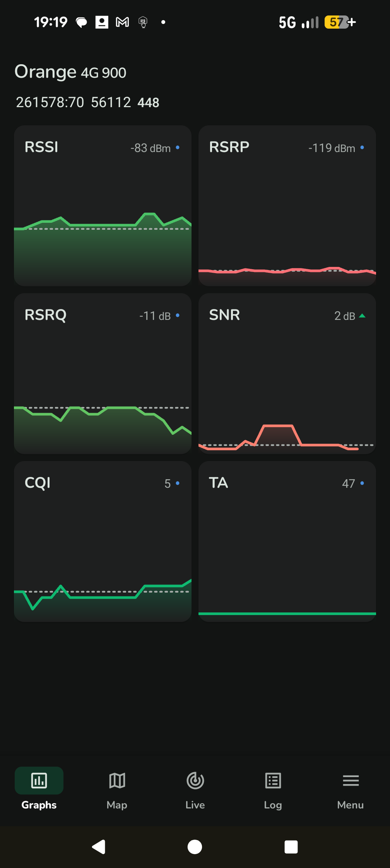The height and width of the screenshot is (868, 390).
Task: Tap the cell ID 261578:70 text
Action: pos(50,103)
